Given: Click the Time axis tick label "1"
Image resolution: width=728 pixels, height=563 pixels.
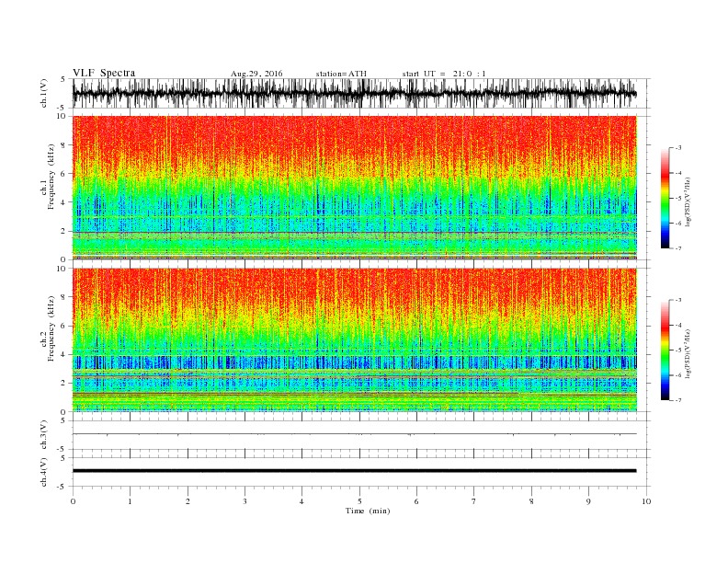Looking at the screenshot, I should (x=130, y=501).
